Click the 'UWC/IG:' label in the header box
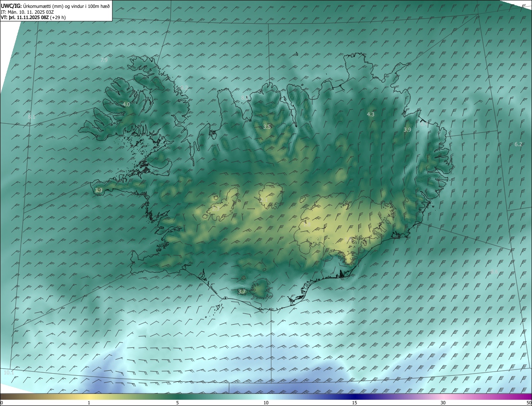The image size is (532, 406). [12, 6]
